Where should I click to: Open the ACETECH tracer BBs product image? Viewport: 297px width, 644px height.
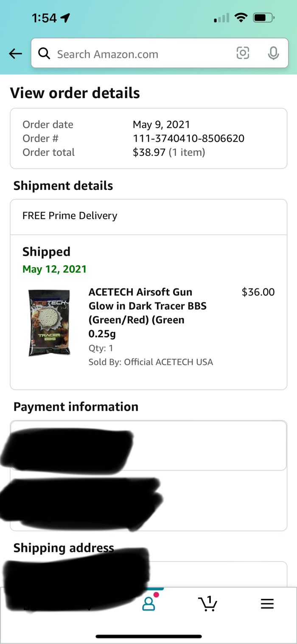[x=49, y=322]
